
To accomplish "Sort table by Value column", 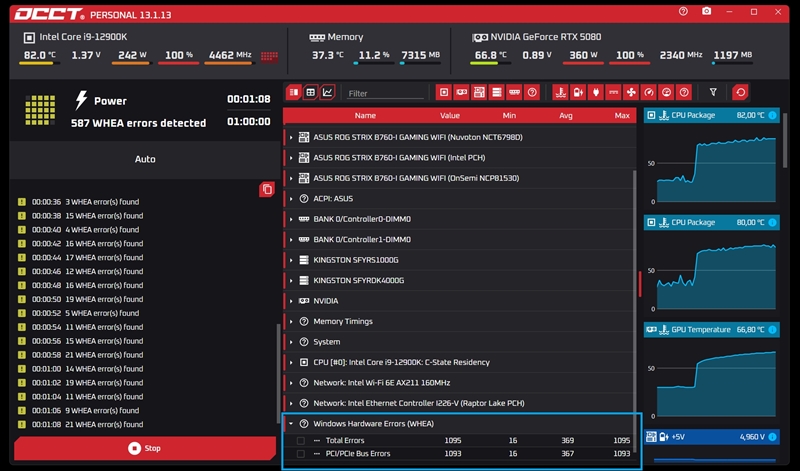I will click(x=450, y=115).
